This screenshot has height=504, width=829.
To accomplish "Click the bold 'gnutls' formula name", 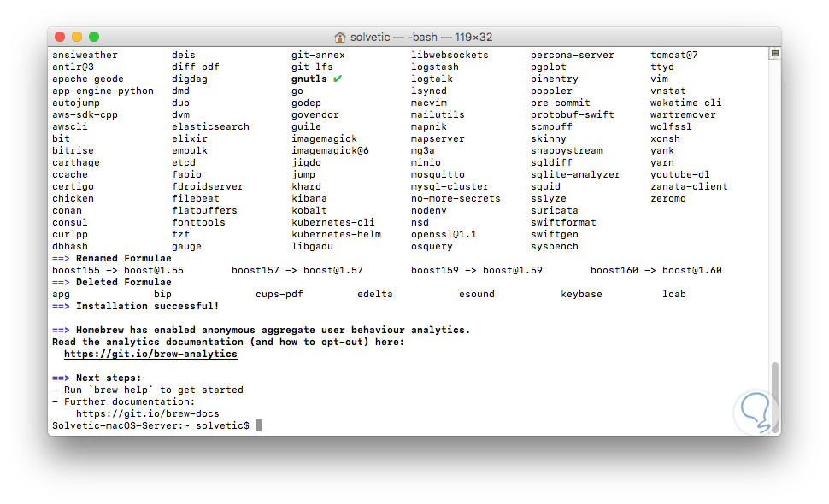I will coord(309,79).
